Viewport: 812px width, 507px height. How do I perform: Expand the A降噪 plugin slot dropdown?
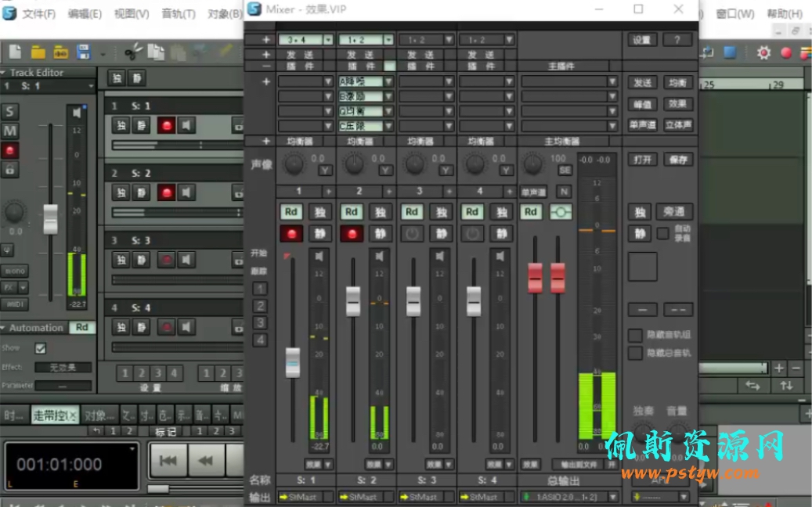[388, 81]
